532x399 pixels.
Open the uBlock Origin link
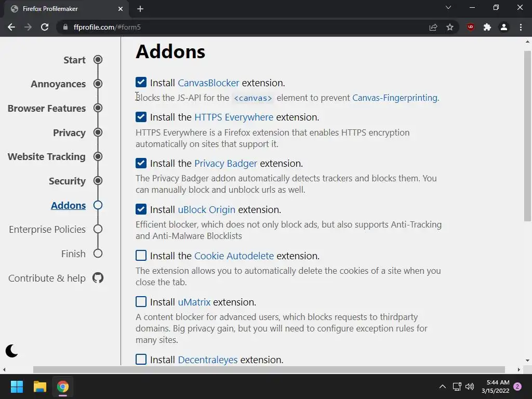point(207,210)
